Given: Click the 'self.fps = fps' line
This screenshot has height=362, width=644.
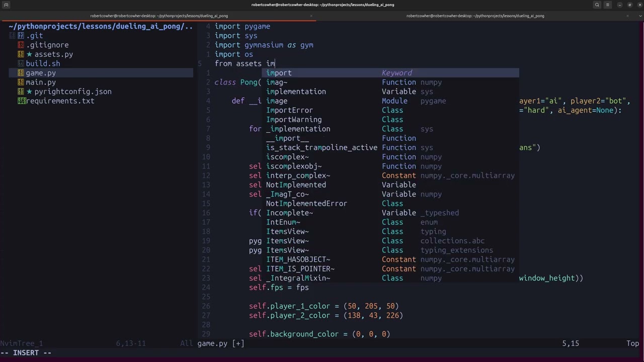Looking at the screenshot, I should (x=279, y=287).
